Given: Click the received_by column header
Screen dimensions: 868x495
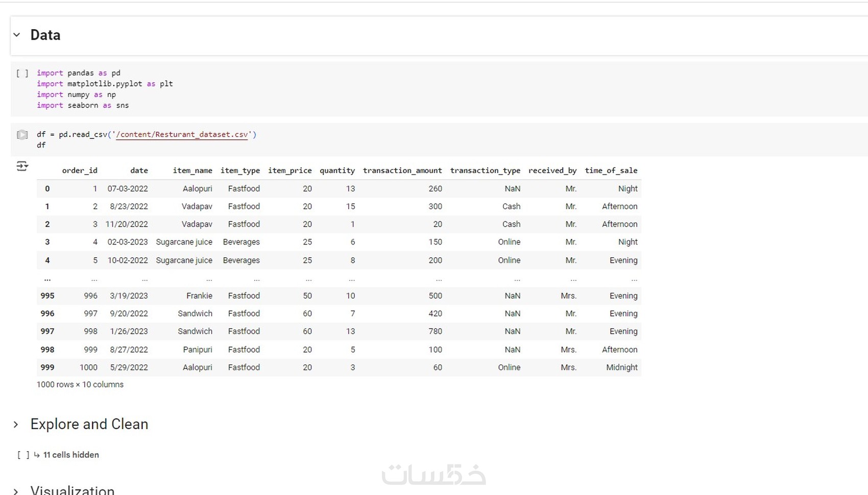Looking at the screenshot, I should [x=552, y=170].
